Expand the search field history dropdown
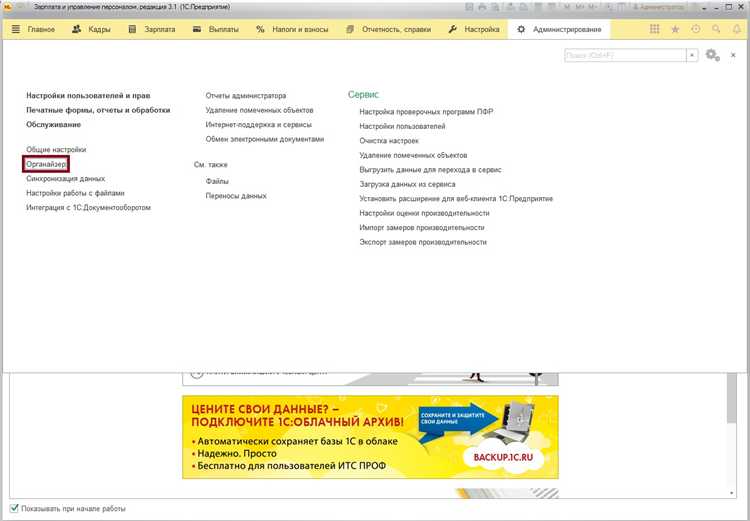The height and width of the screenshot is (521, 750). (x=692, y=55)
